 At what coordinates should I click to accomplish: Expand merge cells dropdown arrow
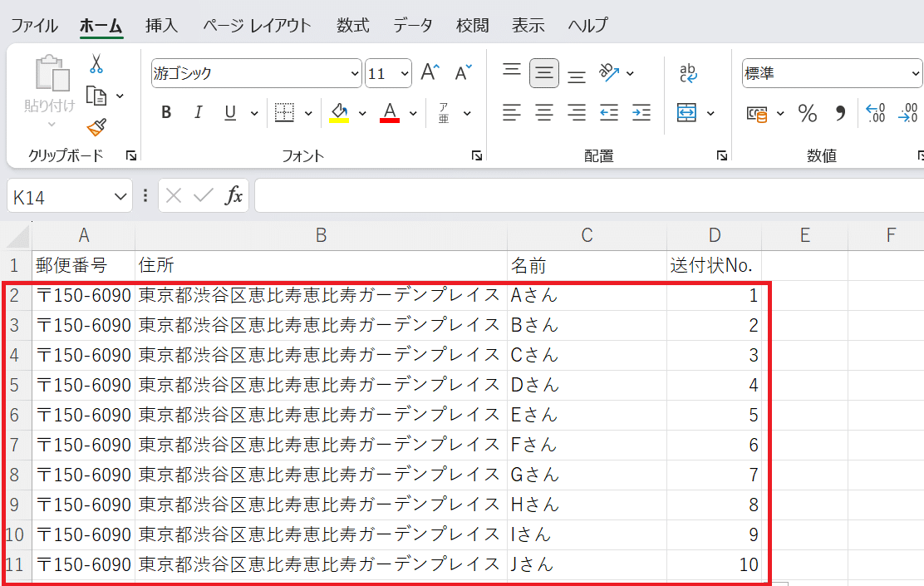710,113
